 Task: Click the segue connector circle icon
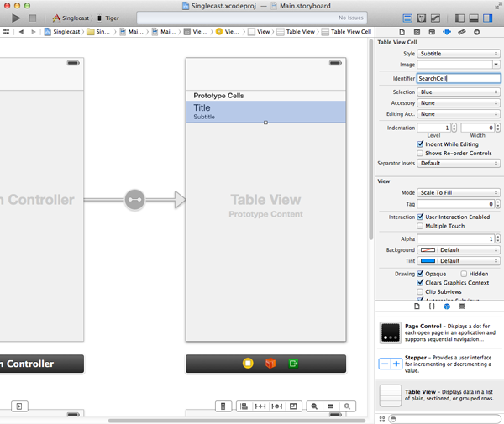[x=134, y=200]
